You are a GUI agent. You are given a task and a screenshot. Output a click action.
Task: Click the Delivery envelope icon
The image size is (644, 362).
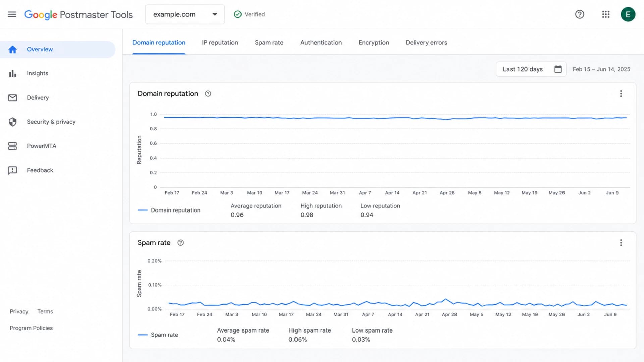(13, 98)
